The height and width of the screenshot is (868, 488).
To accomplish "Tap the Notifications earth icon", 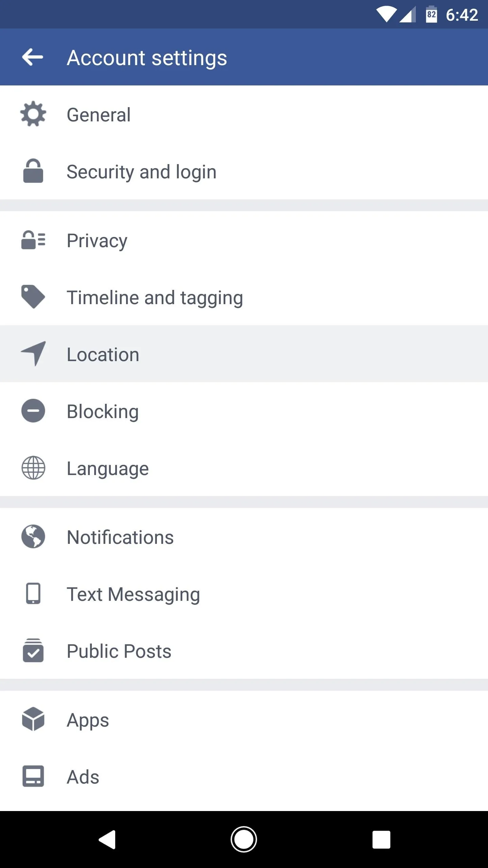I will point(33,537).
